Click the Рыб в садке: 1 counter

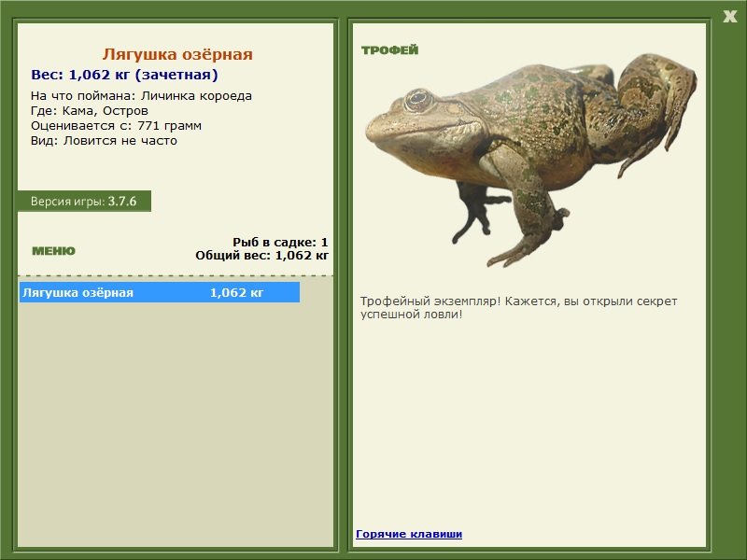pos(280,242)
